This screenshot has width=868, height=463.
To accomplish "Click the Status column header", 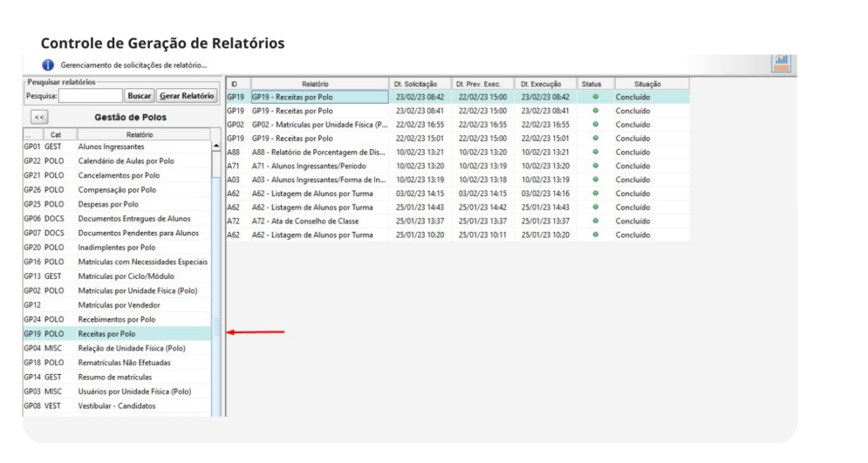I will pyautogui.click(x=595, y=84).
